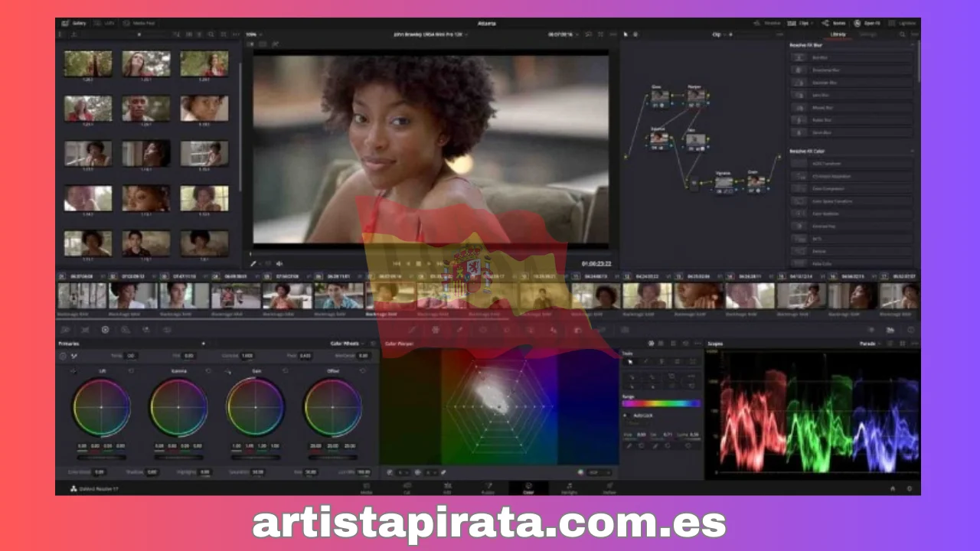The image size is (980, 551).
Task: Open the Open FX Settings tab
Action: 867,34
